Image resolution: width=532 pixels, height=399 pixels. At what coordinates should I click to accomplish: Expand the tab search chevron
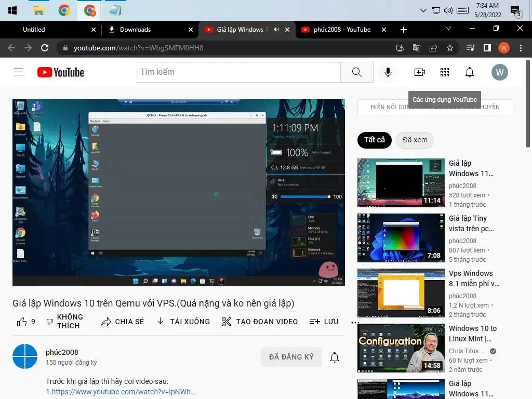tap(448, 28)
